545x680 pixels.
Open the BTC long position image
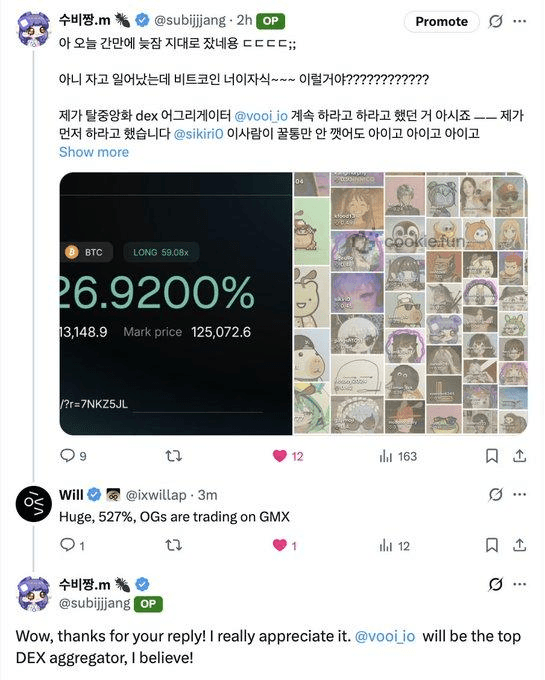(x=176, y=304)
